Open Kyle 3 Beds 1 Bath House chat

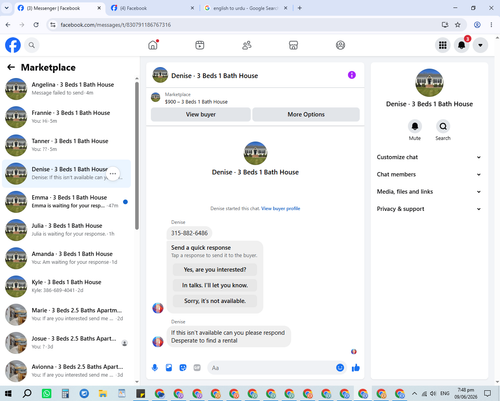67,286
